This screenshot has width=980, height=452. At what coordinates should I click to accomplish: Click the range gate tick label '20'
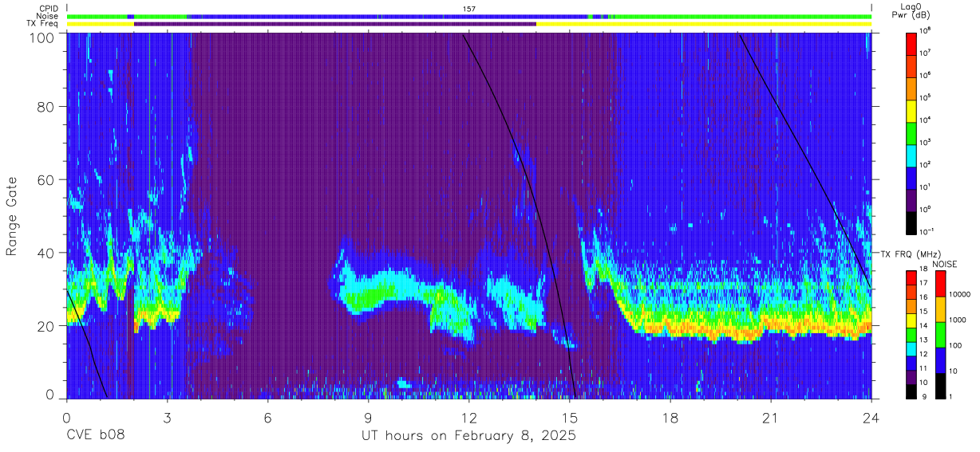(x=46, y=326)
